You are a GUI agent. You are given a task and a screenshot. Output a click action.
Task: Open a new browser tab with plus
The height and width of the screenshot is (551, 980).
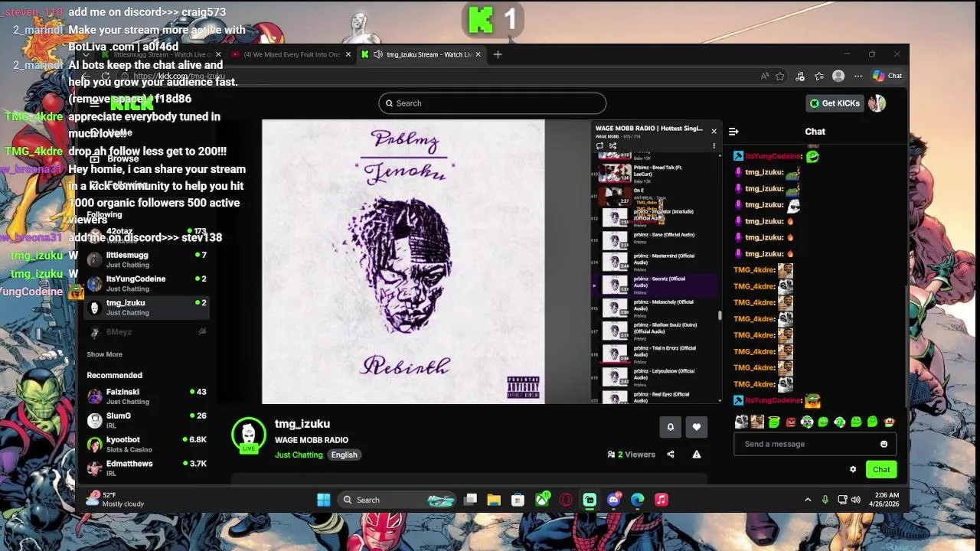[498, 54]
